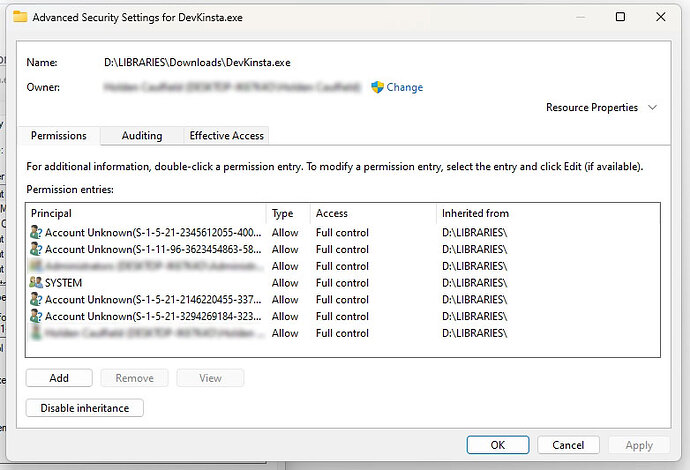Click the shield icon beside Change
This screenshot has width=690, height=470.
[377, 87]
